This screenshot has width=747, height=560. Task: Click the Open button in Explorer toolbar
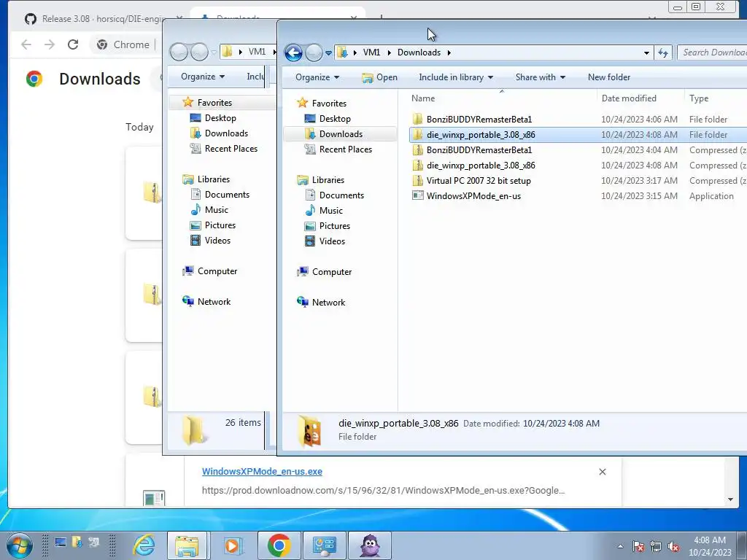click(379, 77)
